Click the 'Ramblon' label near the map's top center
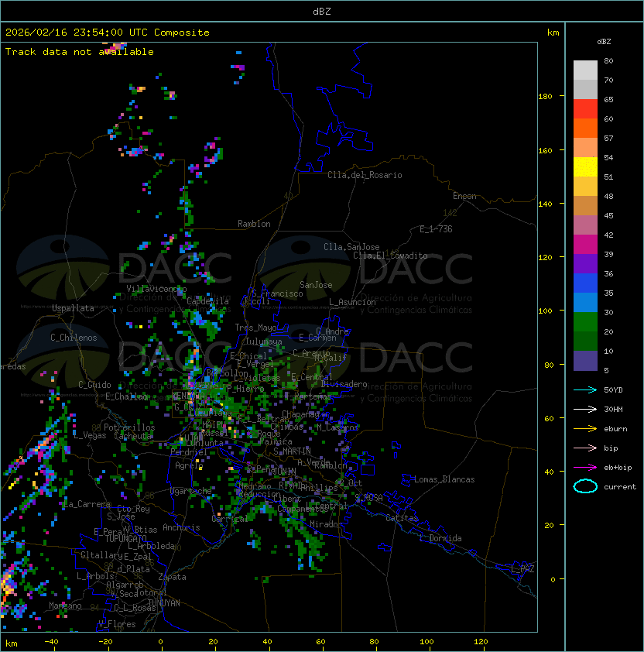This screenshot has height=652, width=644. click(x=254, y=224)
